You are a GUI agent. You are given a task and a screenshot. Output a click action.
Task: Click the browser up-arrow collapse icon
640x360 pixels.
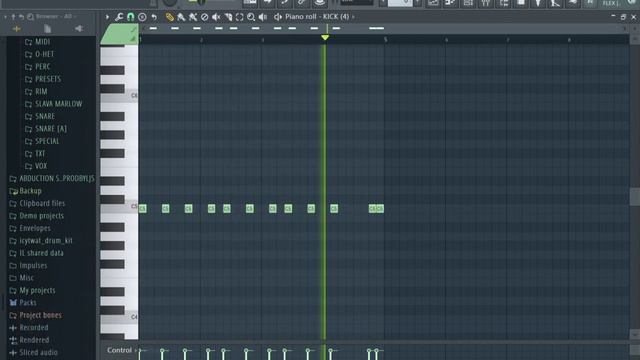[x=13, y=17]
